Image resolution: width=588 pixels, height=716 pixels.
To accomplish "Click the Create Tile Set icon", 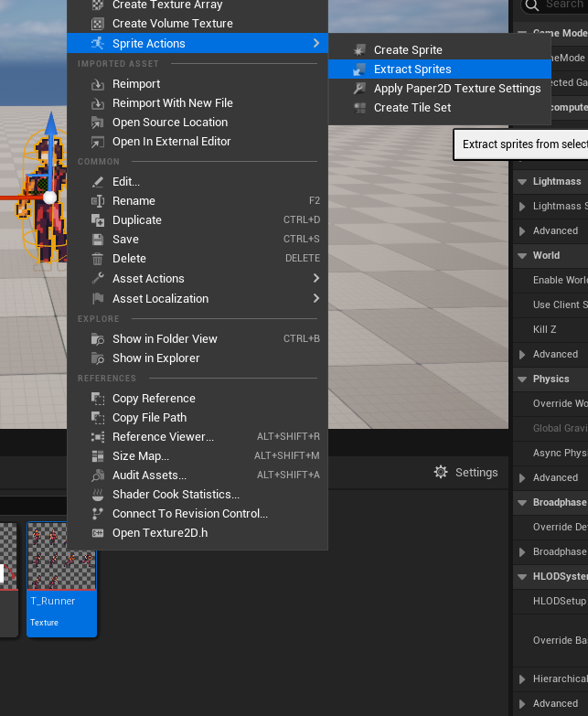I will (x=359, y=108).
